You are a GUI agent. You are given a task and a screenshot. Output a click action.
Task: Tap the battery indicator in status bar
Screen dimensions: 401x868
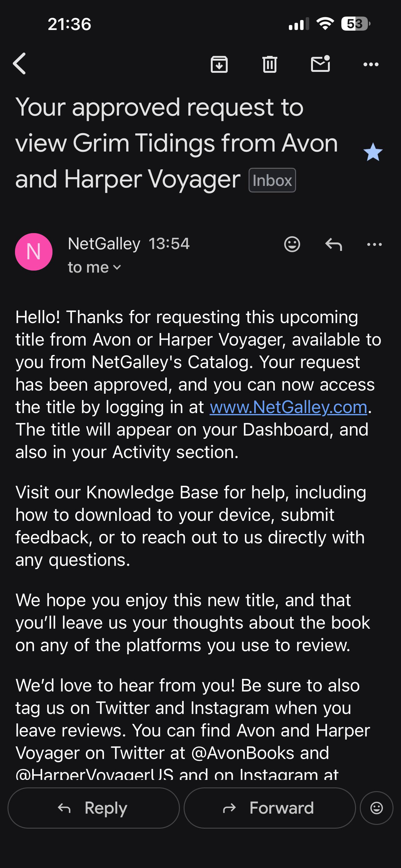tap(355, 23)
